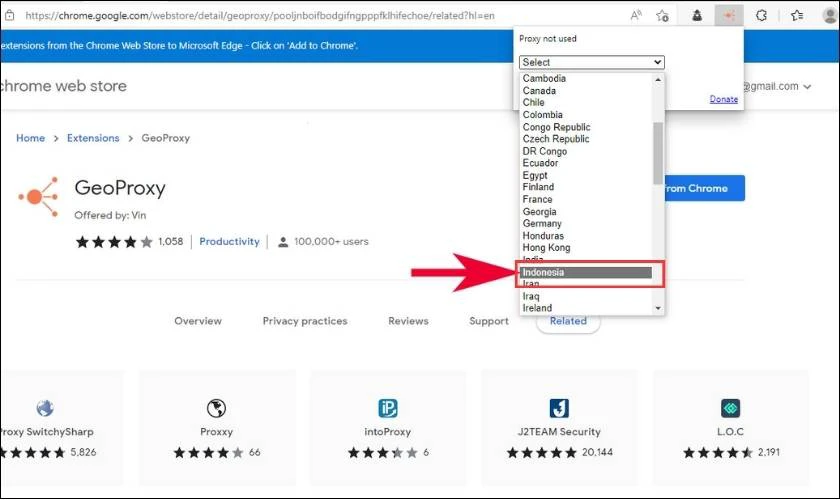This screenshot has width=840, height=500.
Task: Click the dark incognito-style extension icon
Action: click(x=697, y=16)
